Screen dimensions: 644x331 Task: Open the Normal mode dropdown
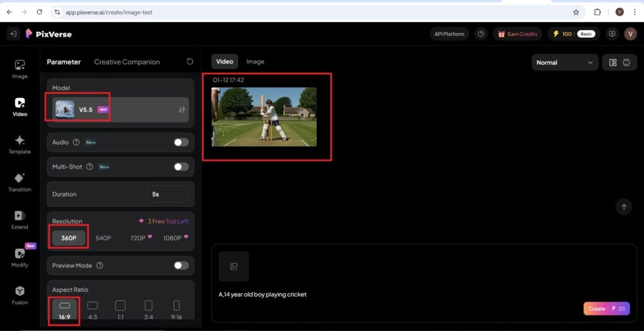pos(565,62)
